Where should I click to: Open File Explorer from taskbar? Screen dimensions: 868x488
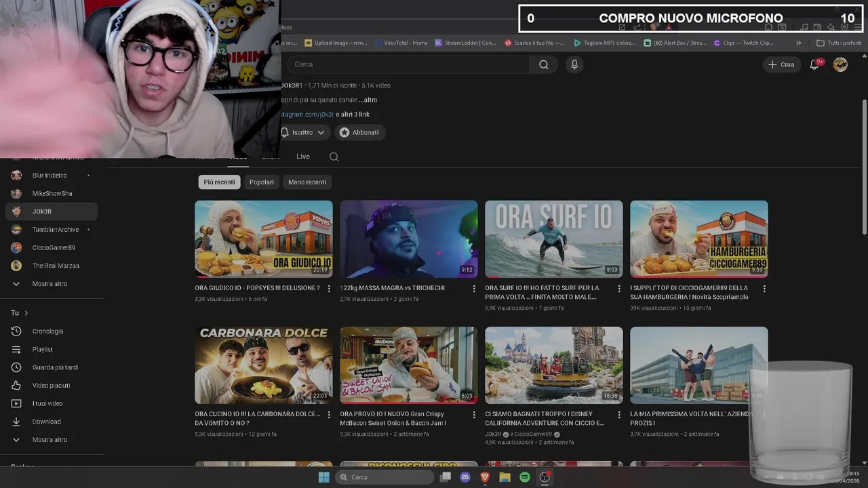505,477
